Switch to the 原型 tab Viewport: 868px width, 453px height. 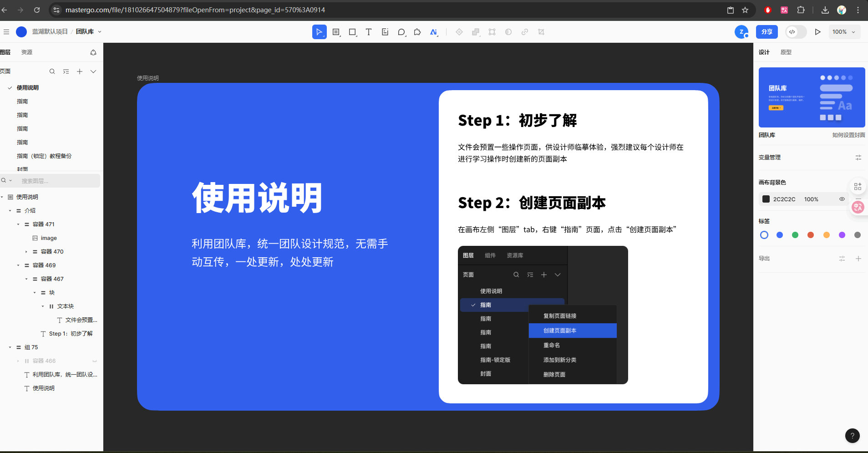click(x=786, y=52)
